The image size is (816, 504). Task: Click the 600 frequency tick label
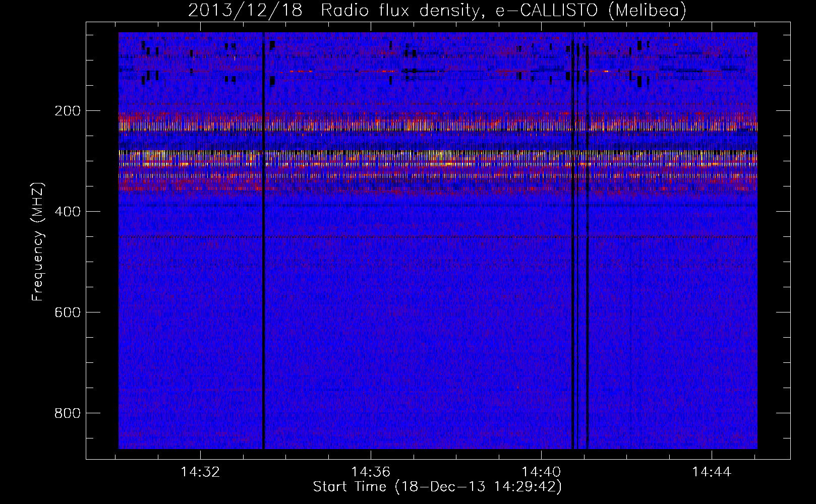(67, 312)
